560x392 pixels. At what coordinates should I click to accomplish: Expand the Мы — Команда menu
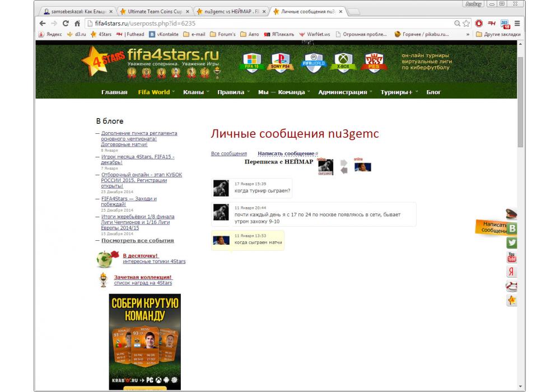284,92
